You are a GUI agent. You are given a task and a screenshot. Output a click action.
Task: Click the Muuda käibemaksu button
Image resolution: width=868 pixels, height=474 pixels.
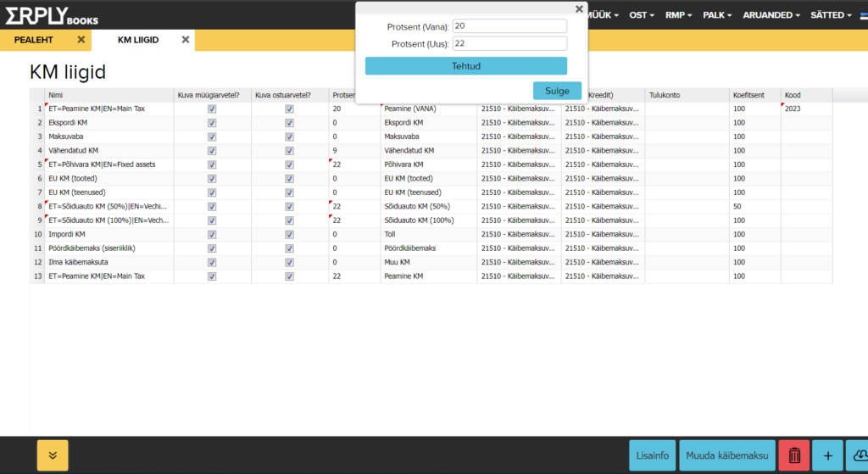click(x=726, y=455)
